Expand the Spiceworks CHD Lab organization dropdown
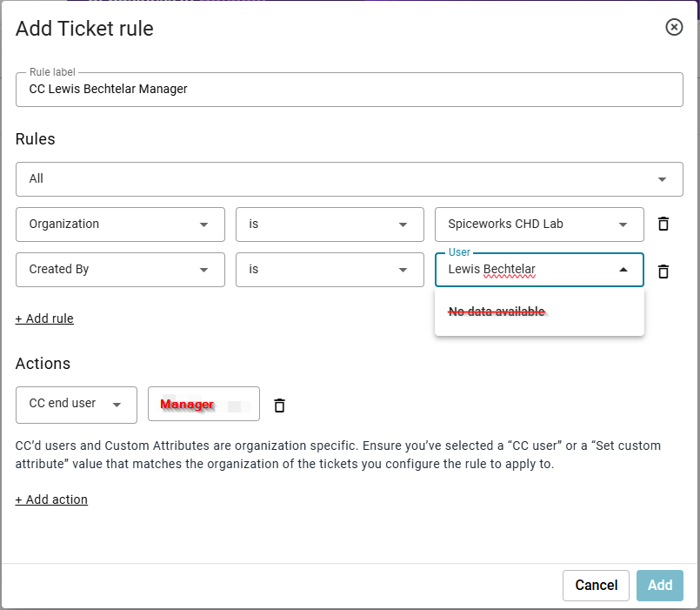Image resolution: width=700 pixels, height=610 pixels. tap(538, 224)
